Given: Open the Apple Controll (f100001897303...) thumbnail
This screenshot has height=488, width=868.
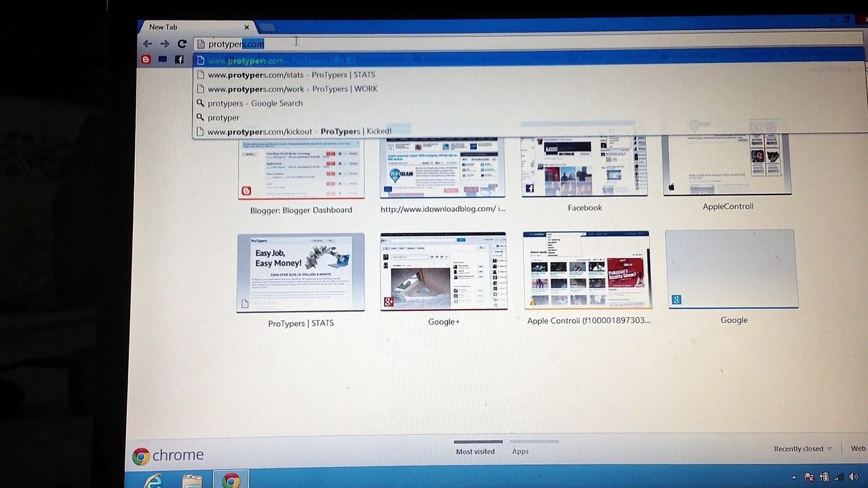Looking at the screenshot, I should pos(587,270).
